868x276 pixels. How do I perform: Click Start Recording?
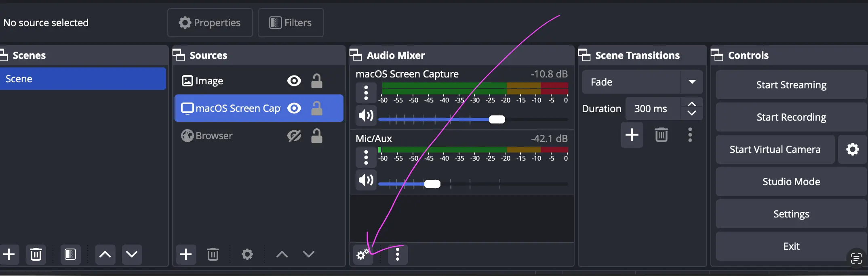[x=791, y=117]
